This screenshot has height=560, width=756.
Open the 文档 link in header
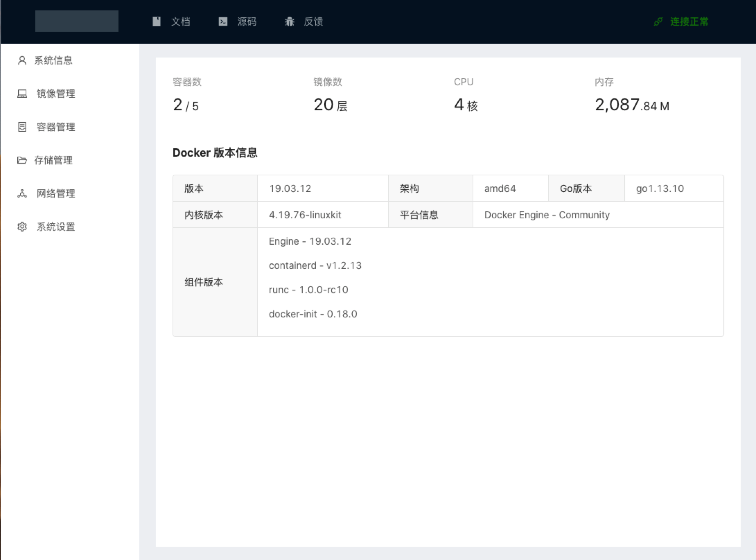181,21
